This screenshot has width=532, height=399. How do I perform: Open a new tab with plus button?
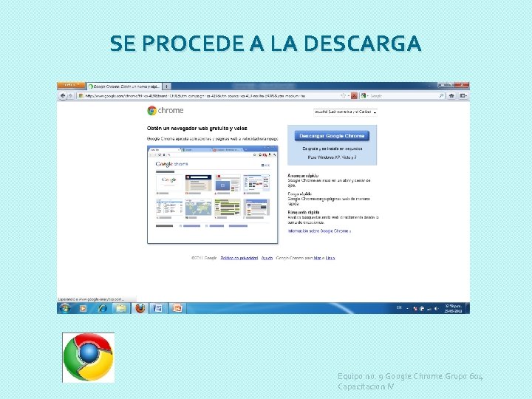click(166, 86)
